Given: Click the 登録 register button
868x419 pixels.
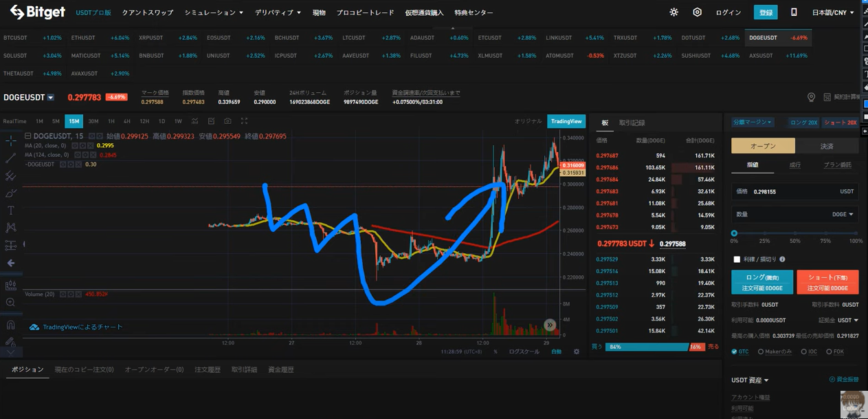Looking at the screenshot, I should (x=766, y=12).
